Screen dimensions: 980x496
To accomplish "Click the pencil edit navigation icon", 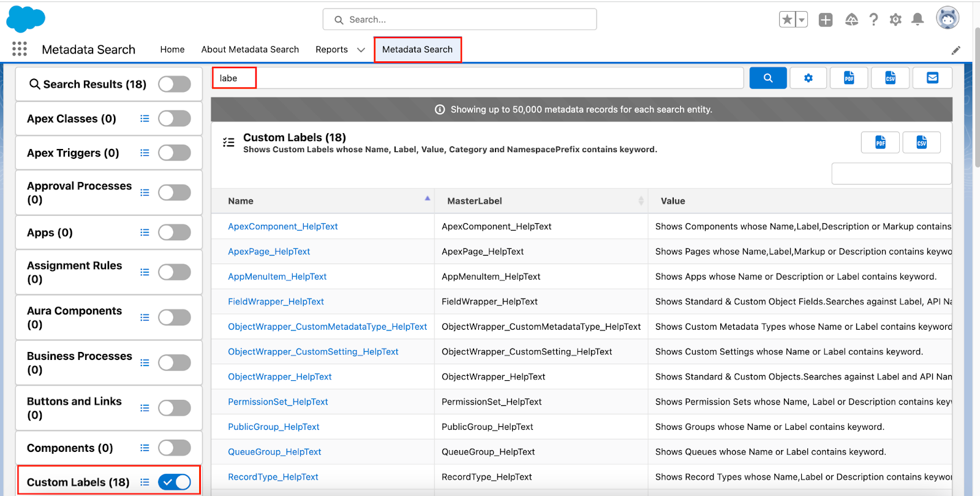I will 956,50.
